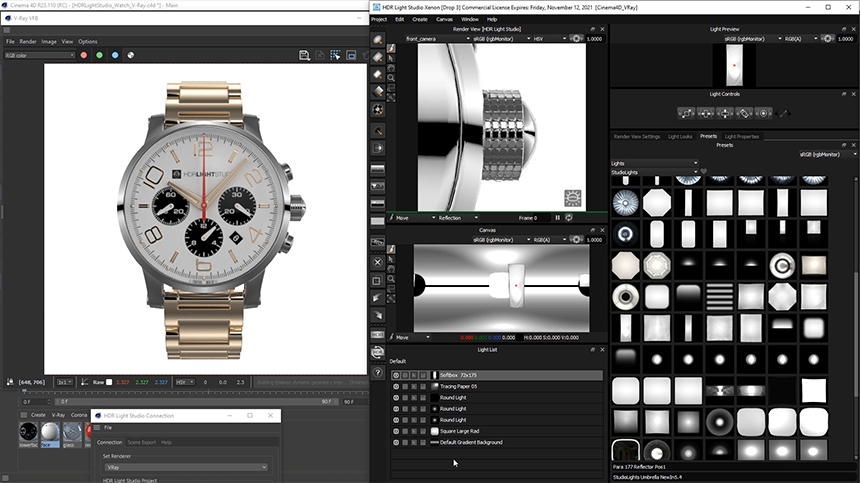This screenshot has width=860, height=483.
Task: Hide the Tracing Paper 05 light
Action: coord(396,387)
